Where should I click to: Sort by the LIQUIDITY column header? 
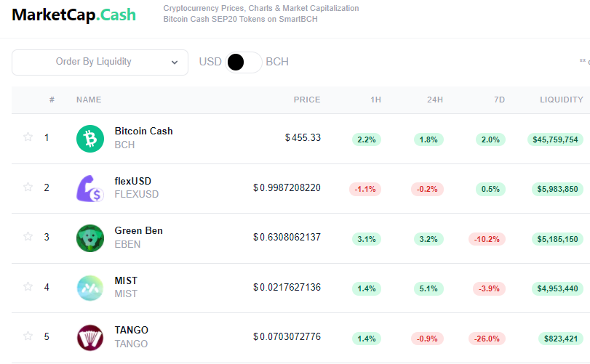(562, 100)
